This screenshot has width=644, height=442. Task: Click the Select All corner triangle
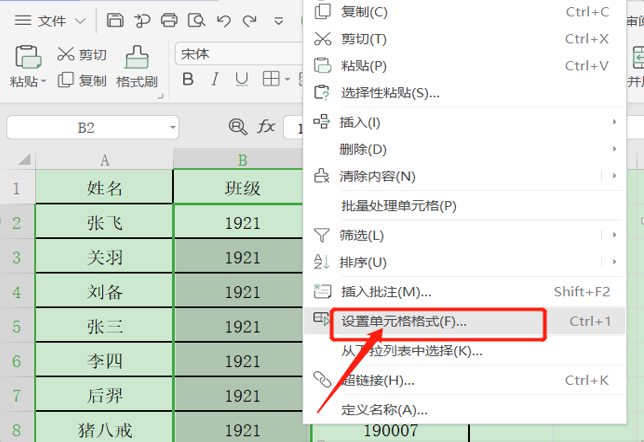point(24,159)
